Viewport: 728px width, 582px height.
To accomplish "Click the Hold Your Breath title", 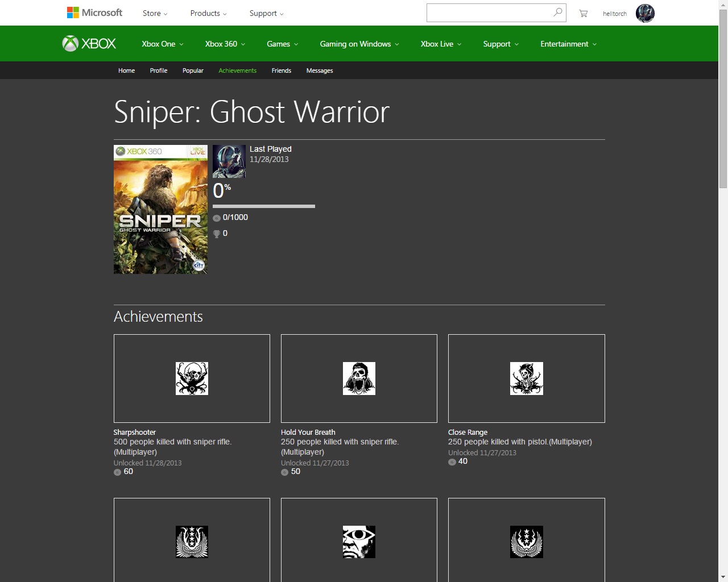I will [308, 432].
